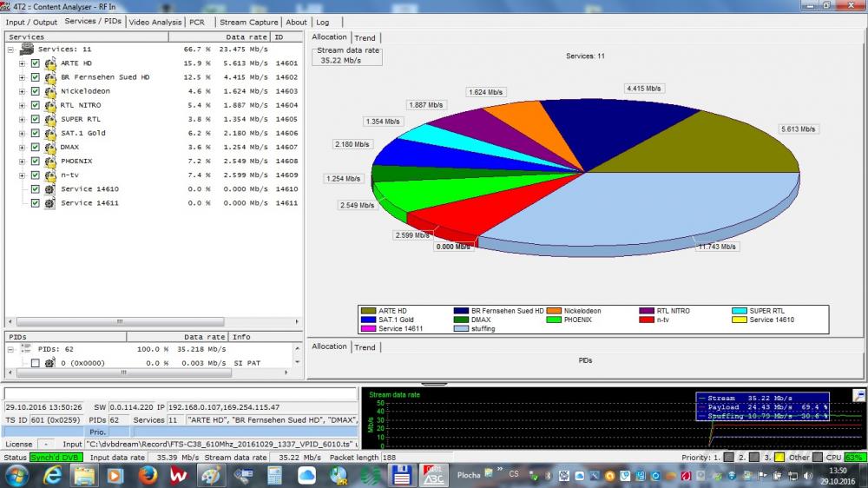Open the Stream Capture tab
The height and width of the screenshot is (488, 868).
pos(248,23)
